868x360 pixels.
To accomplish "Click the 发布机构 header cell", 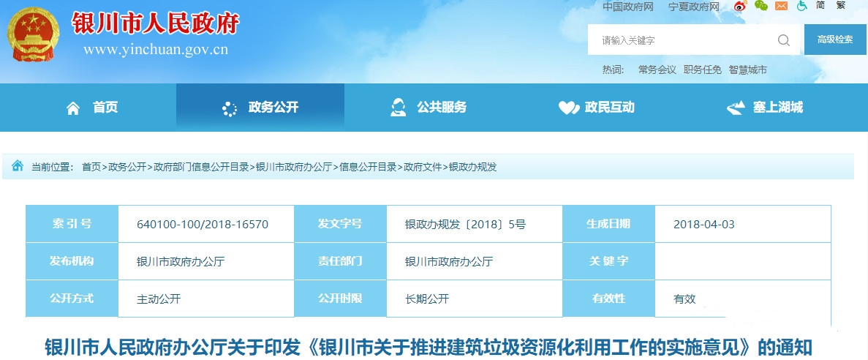I will point(72,261).
